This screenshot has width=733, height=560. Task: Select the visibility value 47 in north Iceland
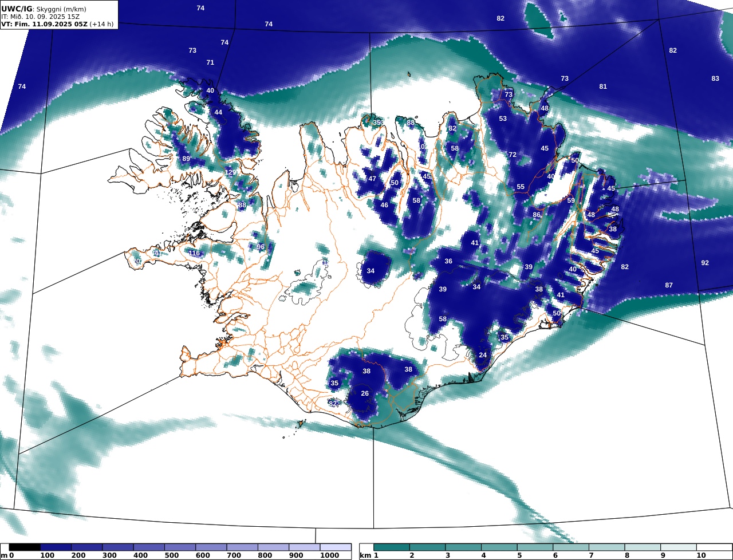click(372, 179)
